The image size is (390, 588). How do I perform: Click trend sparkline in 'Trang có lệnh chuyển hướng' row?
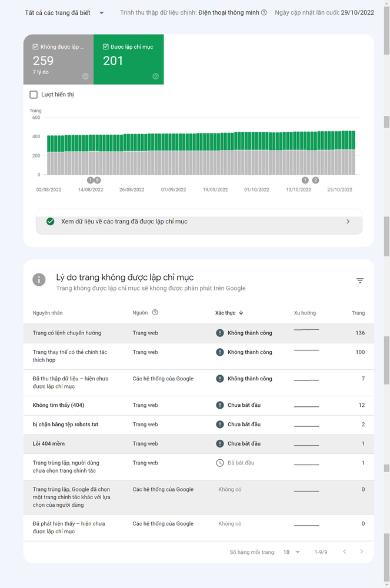[x=306, y=330]
